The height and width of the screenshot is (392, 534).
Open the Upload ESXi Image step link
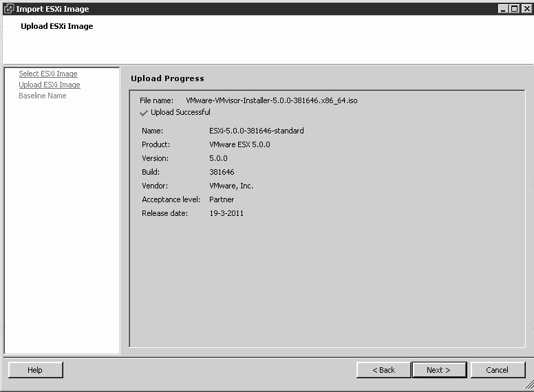(x=50, y=85)
